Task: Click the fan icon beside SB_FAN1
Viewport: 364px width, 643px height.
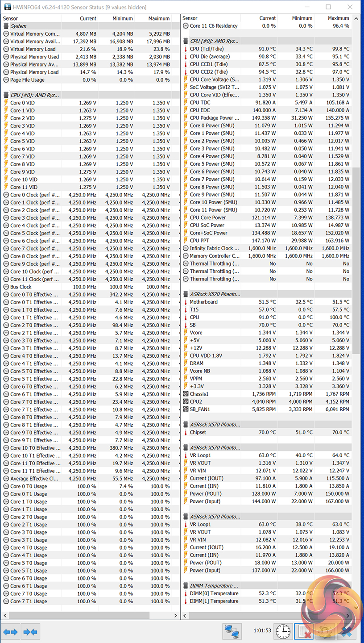Action: tap(186, 409)
